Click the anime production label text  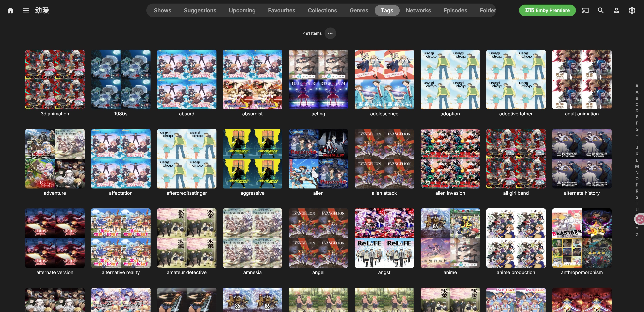[x=516, y=273]
